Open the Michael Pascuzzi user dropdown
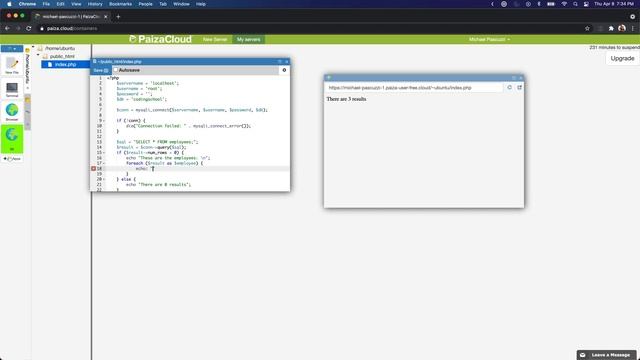Viewport: 640px width, 360px height. pos(489,40)
